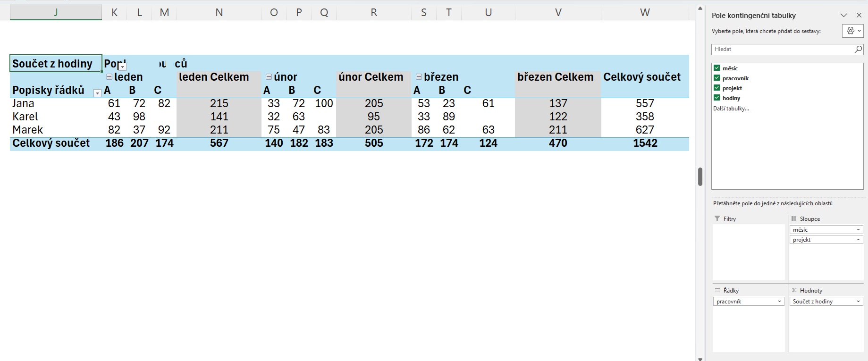Toggle the hodiny field checkbox
The width and height of the screenshot is (868, 361).
[x=716, y=98]
